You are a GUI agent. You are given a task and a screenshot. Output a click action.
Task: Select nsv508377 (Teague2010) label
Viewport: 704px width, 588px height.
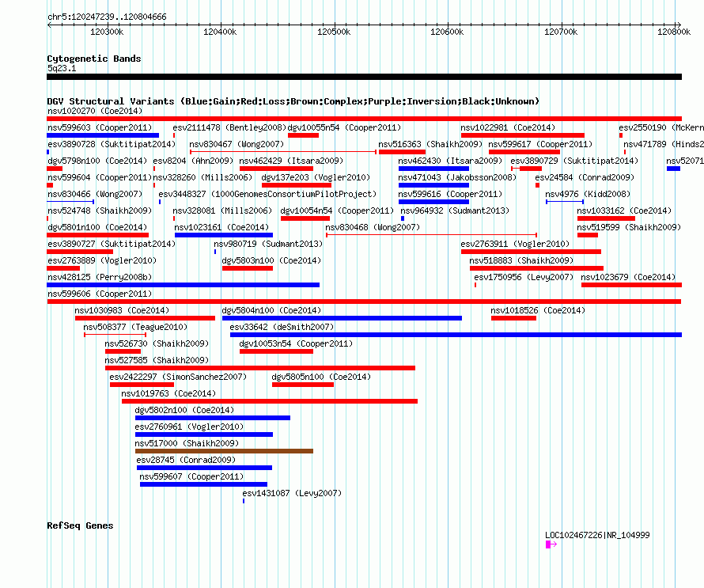tap(135, 327)
